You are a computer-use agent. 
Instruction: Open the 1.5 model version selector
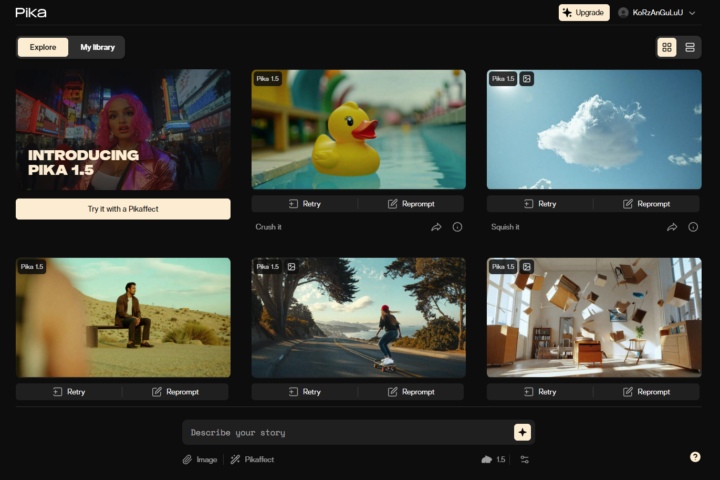coord(493,459)
